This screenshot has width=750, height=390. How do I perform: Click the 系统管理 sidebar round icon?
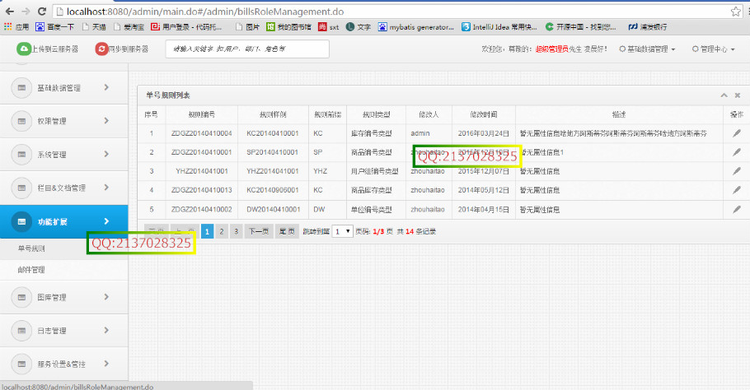pyautogui.click(x=22, y=155)
